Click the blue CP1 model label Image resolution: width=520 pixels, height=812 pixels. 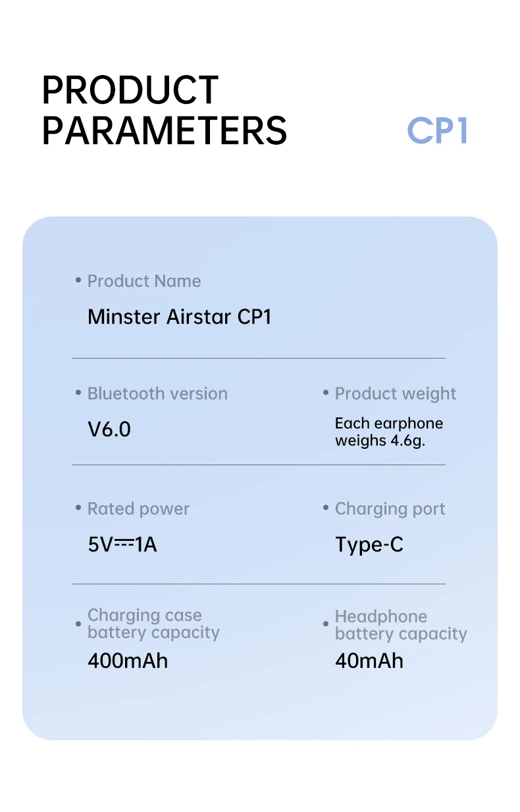(438, 130)
